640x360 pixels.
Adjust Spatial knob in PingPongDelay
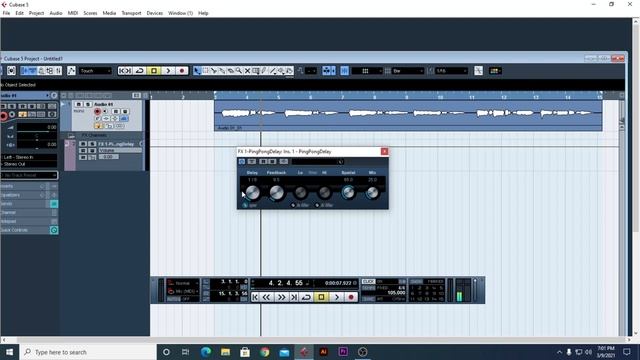(x=348, y=192)
